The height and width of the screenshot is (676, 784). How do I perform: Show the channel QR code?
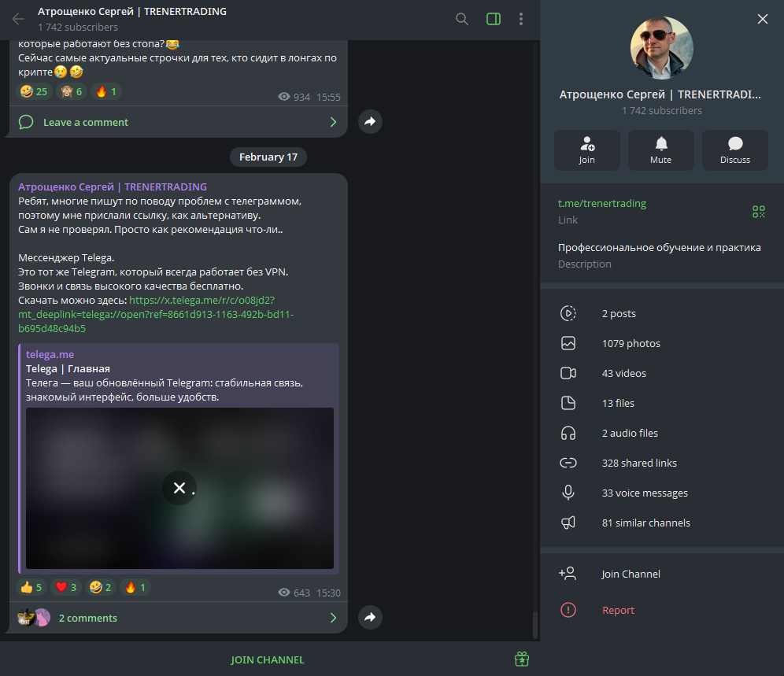click(x=759, y=212)
